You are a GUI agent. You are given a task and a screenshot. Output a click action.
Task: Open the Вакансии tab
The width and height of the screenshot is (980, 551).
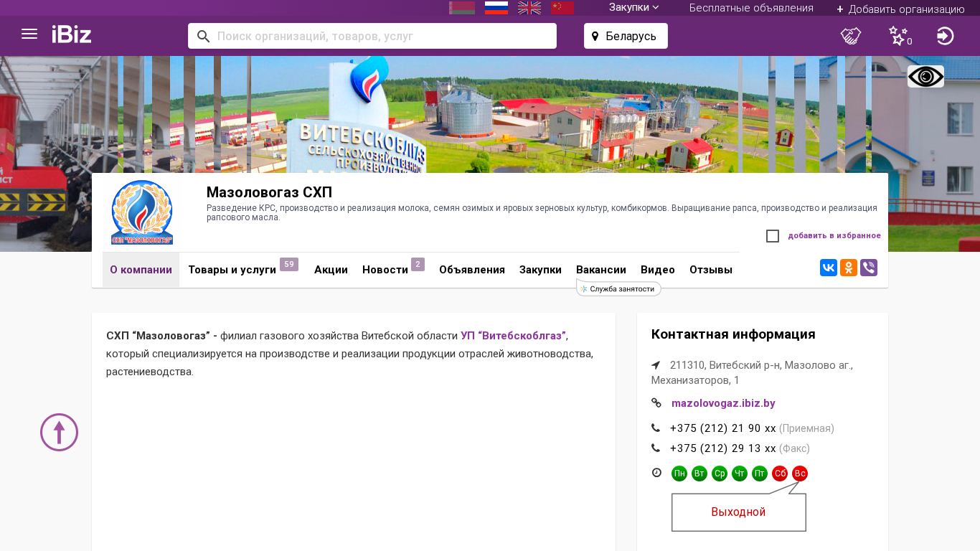pyautogui.click(x=601, y=270)
